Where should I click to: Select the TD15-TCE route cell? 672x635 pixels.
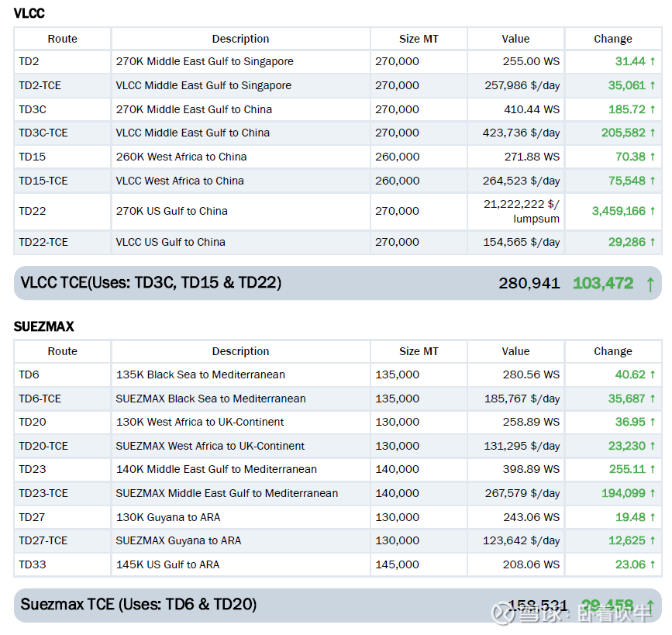43,181
